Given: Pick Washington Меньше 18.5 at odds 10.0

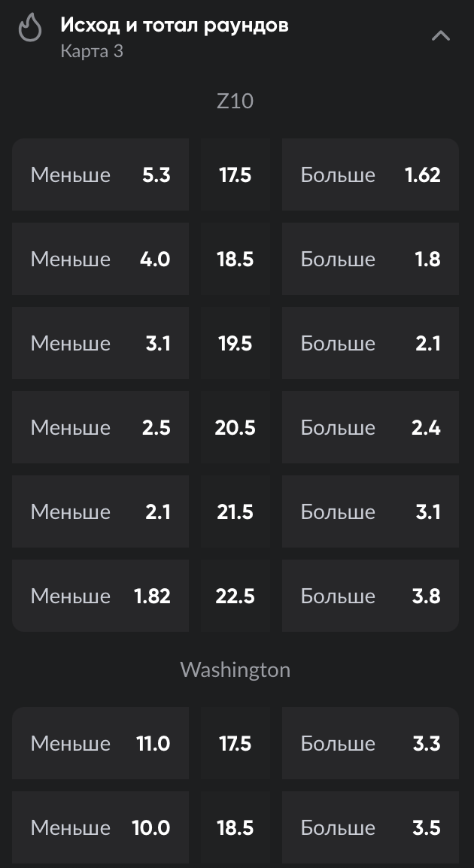Looking at the screenshot, I should (100, 828).
